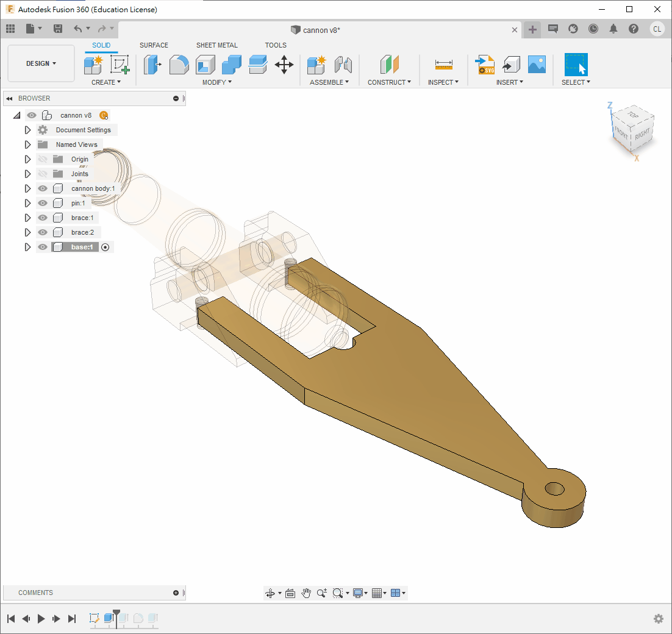Open the CONSTRUCT dropdown menu
This screenshot has height=634, width=672.
pos(389,82)
